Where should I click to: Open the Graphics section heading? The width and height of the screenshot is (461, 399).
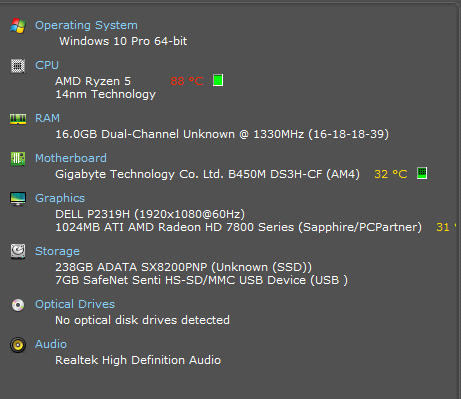60,198
